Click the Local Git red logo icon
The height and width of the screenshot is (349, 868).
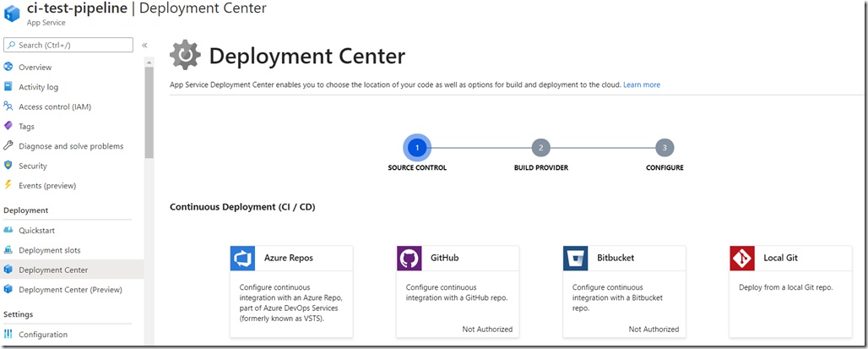coord(742,258)
